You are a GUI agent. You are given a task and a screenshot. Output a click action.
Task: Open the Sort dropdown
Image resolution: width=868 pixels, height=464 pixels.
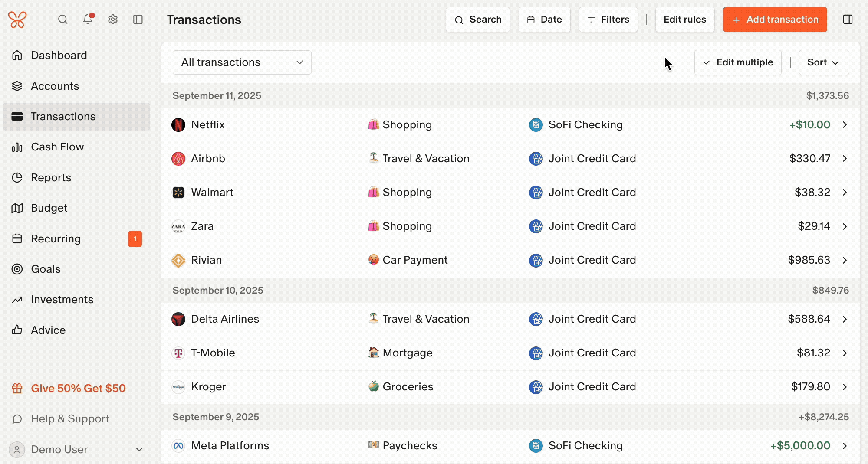click(823, 62)
